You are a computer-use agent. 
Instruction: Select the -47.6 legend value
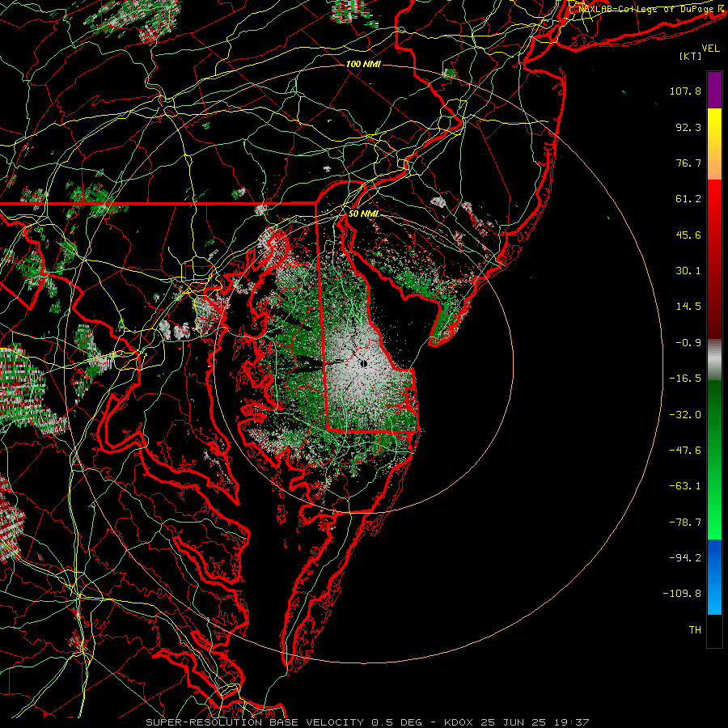click(685, 451)
